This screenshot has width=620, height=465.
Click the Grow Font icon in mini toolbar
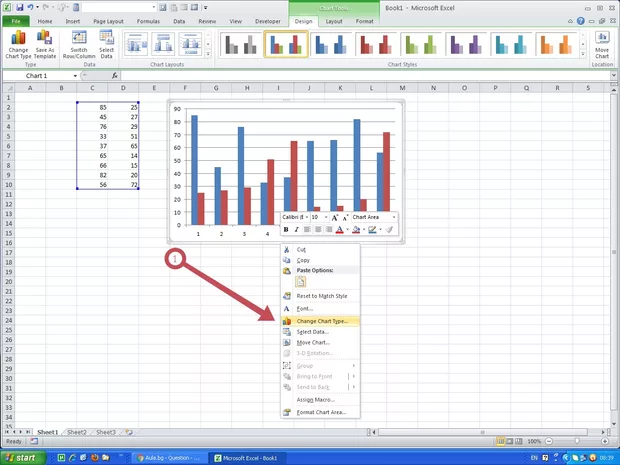click(x=335, y=217)
